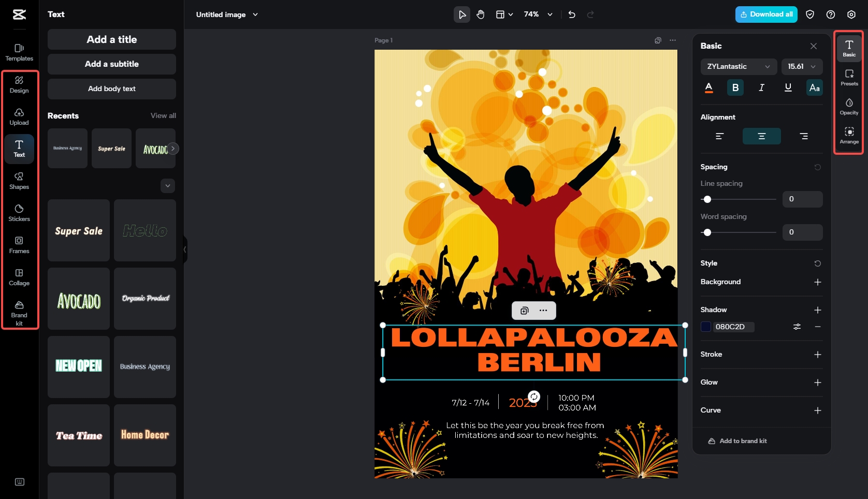Open the font size dropdown
Image resolution: width=868 pixels, height=499 pixels.
tap(801, 67)
